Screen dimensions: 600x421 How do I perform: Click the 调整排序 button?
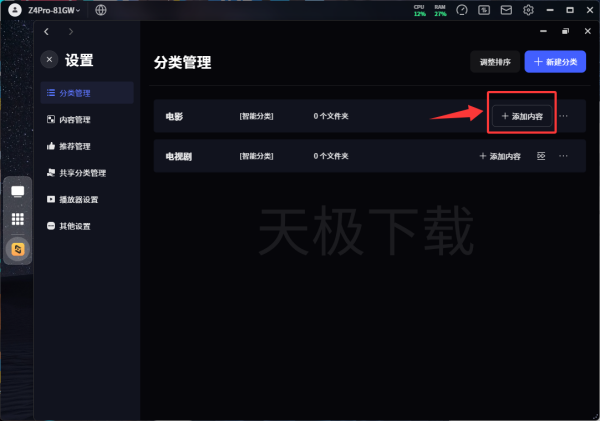tap(495, 62)
